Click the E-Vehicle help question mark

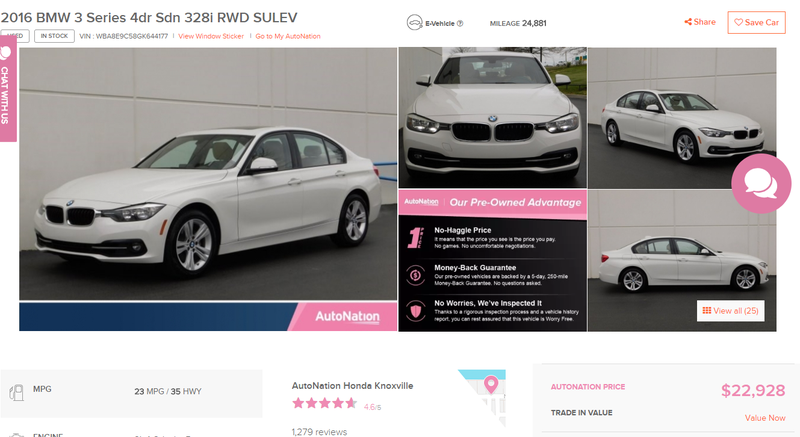tap(460, 23)
